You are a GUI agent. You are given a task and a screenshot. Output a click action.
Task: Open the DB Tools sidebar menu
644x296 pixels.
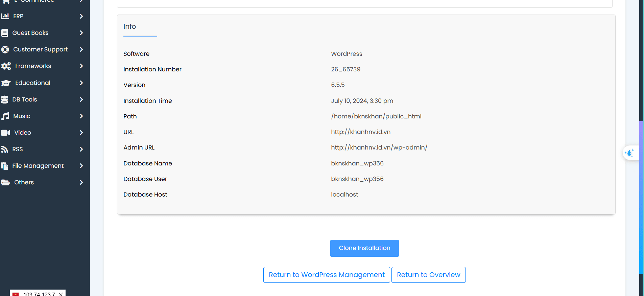(x=45, y=99)
